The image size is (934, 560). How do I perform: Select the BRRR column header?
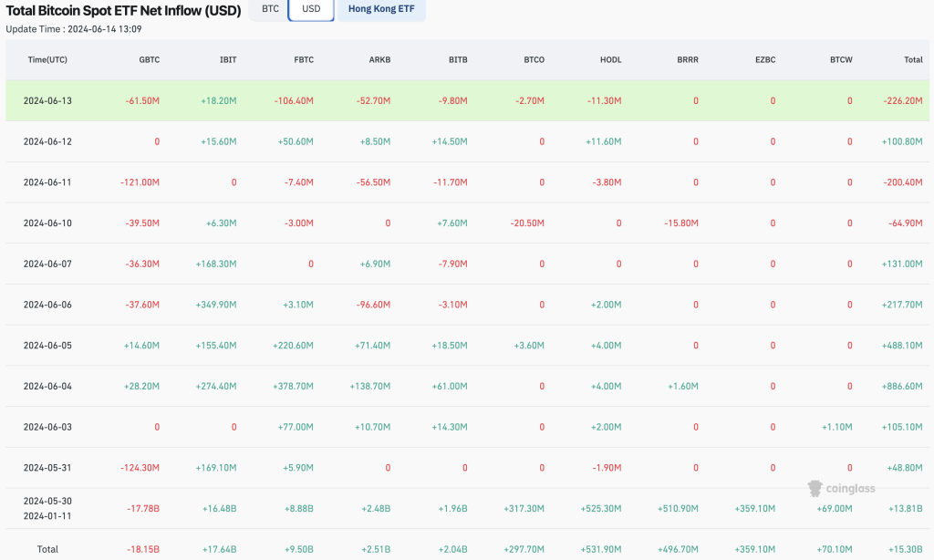pyautogui.click(x=687, y=59)
